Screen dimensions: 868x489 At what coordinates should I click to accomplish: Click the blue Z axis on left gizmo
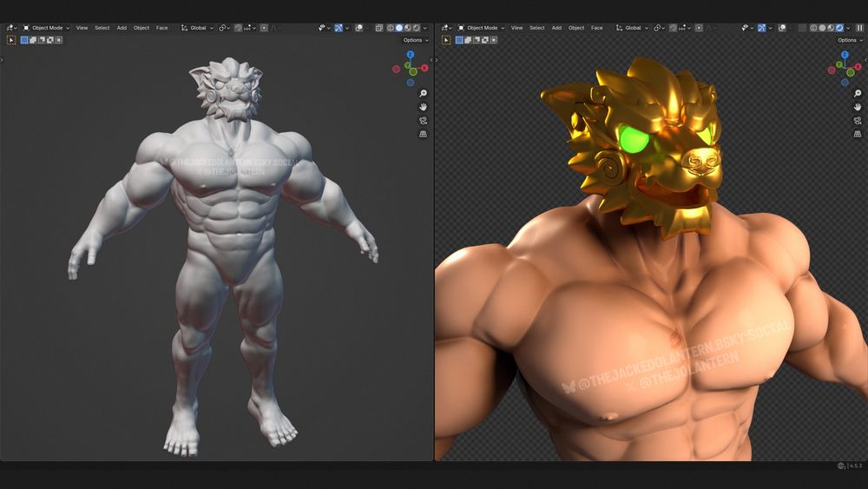pyautogui.click(x=411, y=54)
